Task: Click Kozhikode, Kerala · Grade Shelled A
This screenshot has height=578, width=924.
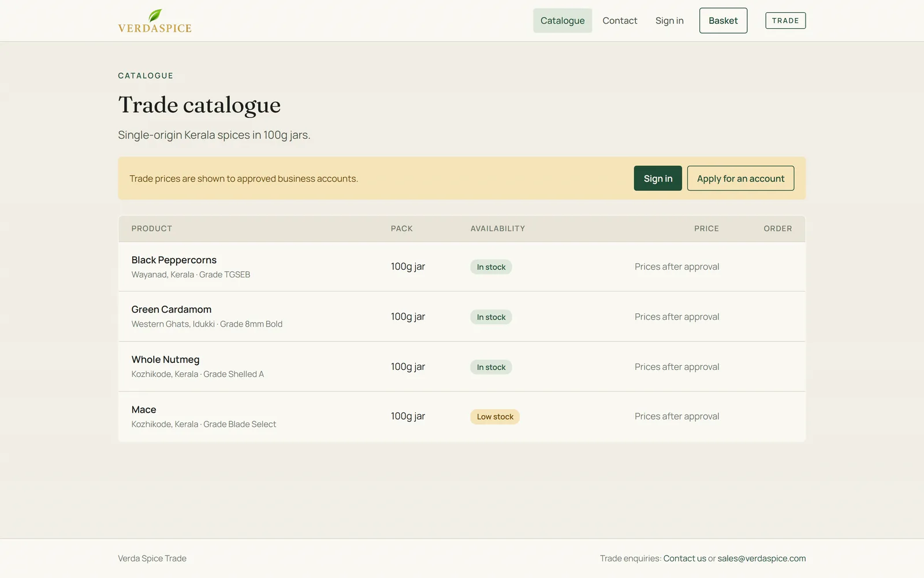Action: [x=198, y=374]
